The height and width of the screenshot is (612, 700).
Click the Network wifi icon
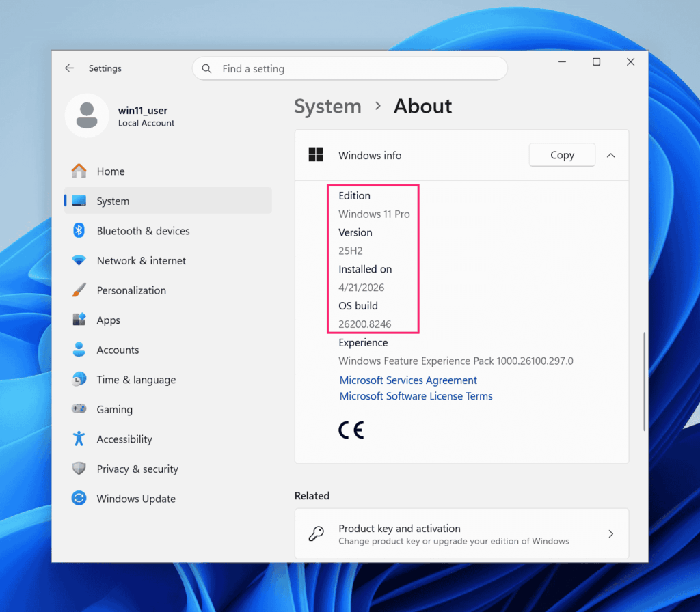click(79, 260)
